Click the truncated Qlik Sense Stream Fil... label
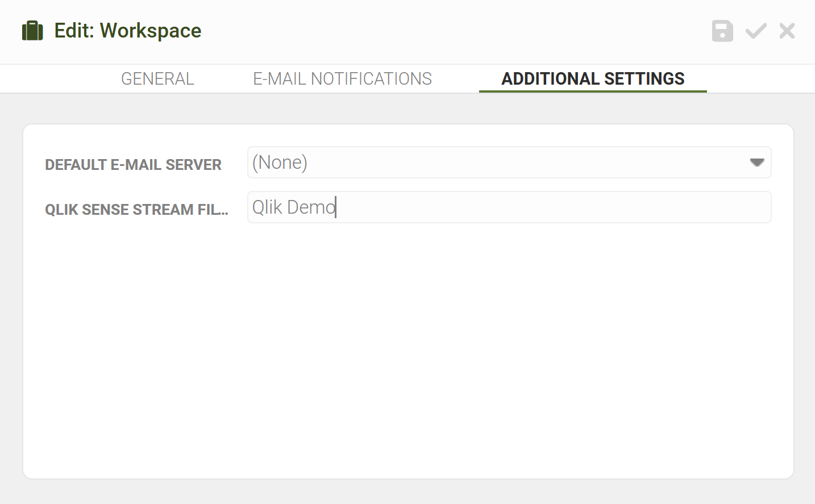This screenshot has height=504, width=815. click(136, 210)
